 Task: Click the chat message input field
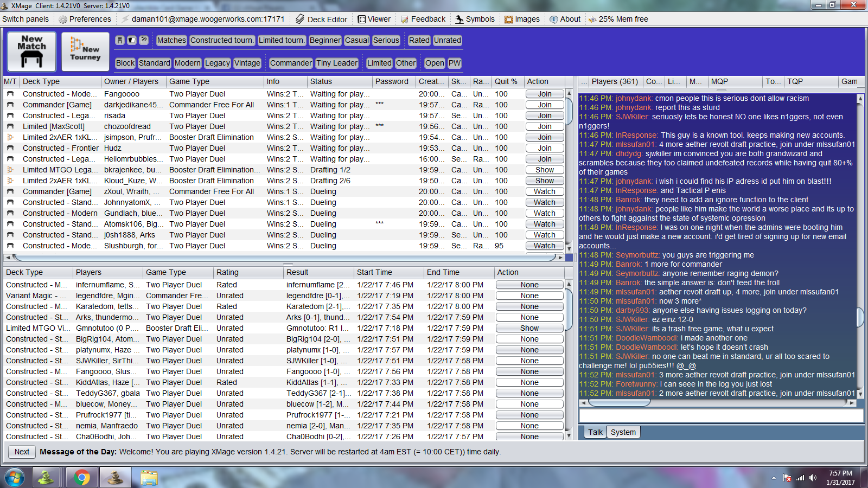click(721, 415)
